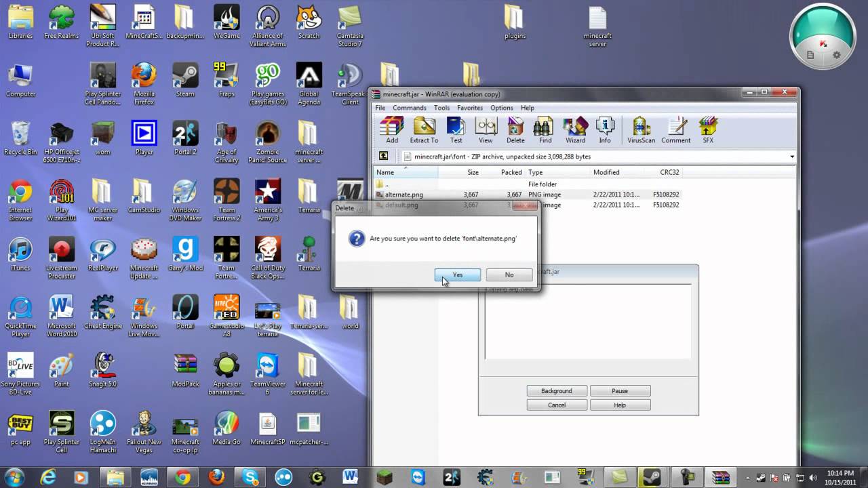Image resolution: width=868 pixels, height=488 pixels.
Task: Sort the file list by Name column
Action: (406, 172)
